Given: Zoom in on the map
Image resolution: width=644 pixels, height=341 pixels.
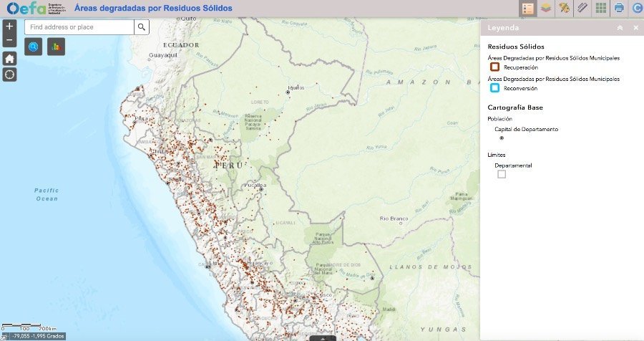Looking at the screenshot, I should (9, 28).
